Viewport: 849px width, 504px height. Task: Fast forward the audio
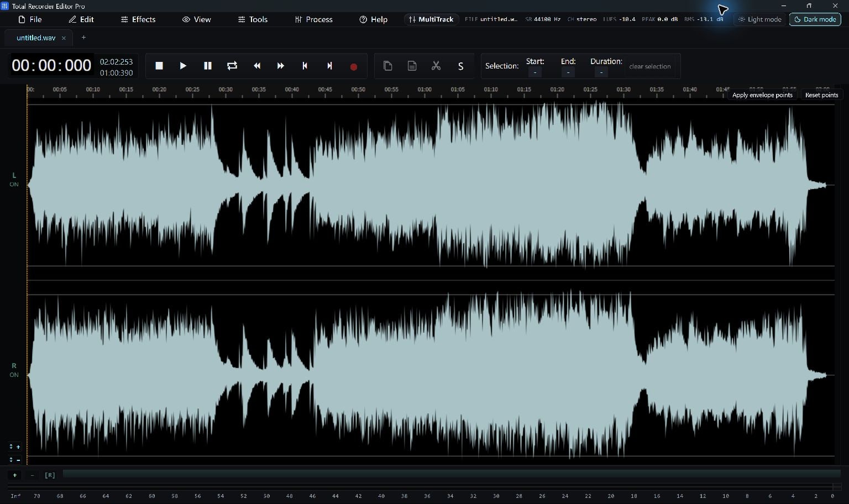(281, 66)
